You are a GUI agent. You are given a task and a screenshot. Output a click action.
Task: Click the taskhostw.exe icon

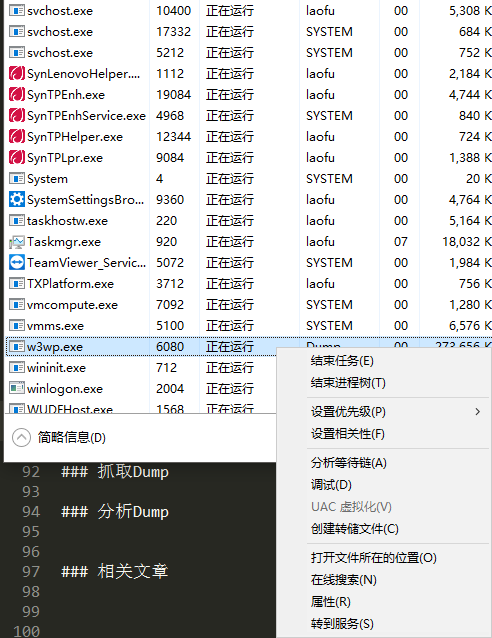17,221
